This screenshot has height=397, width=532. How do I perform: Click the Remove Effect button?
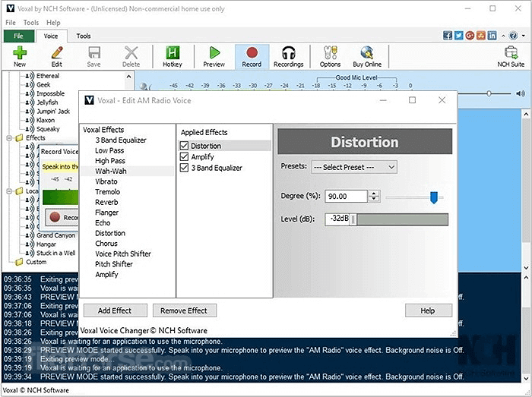pyautogui.click(x=185, y=310)
